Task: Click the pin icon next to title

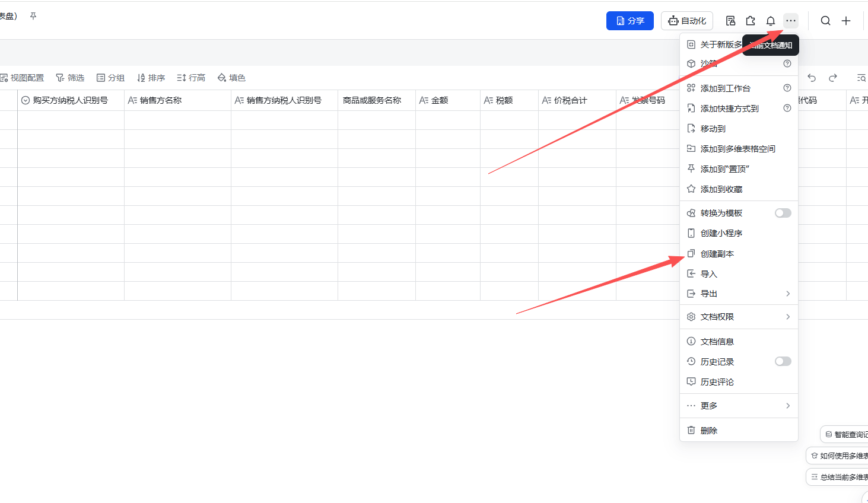Action: click(x=33, y=16)
